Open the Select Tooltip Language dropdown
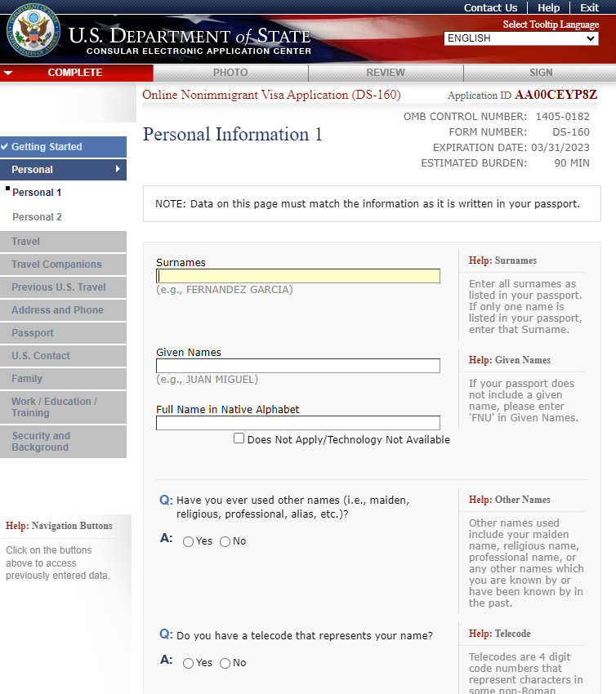 [520, 38]
